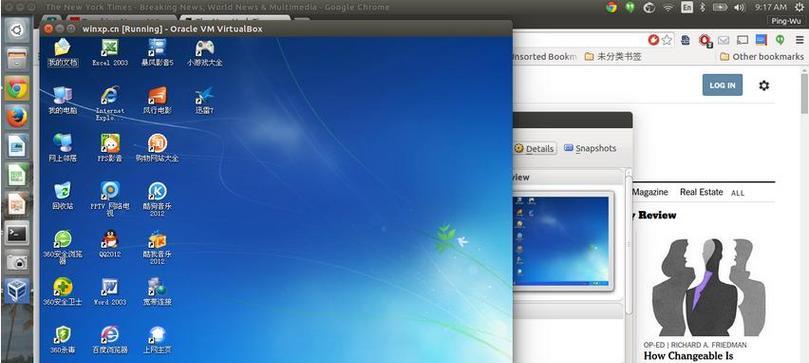
Task: Open Magazine section on NYT
Action: 650,192
